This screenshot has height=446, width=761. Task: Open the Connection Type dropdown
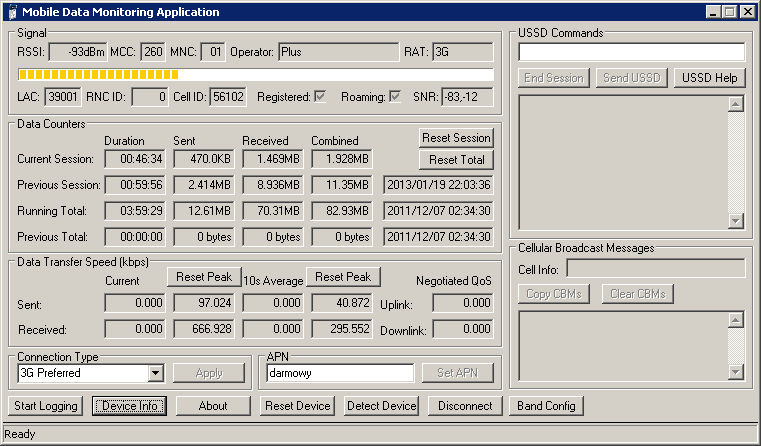pos(155,373)
